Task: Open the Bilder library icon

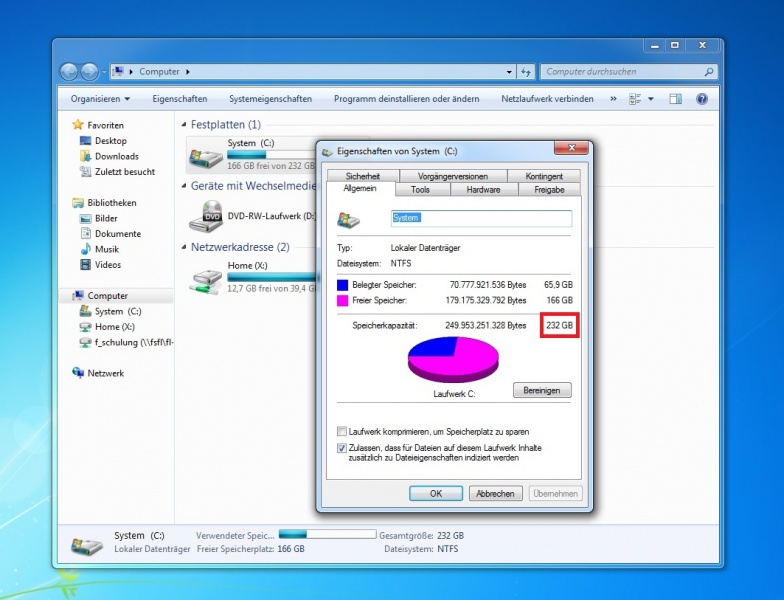Action: pos(86,218)
